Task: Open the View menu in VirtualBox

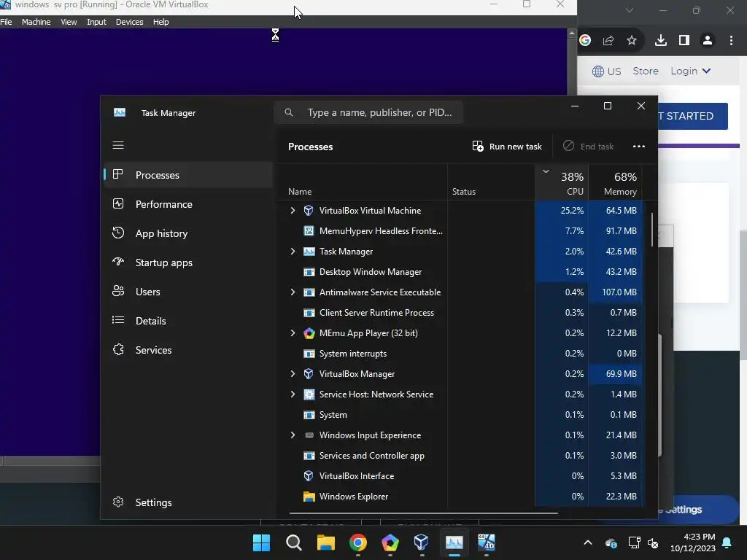Action: (69, 22)
